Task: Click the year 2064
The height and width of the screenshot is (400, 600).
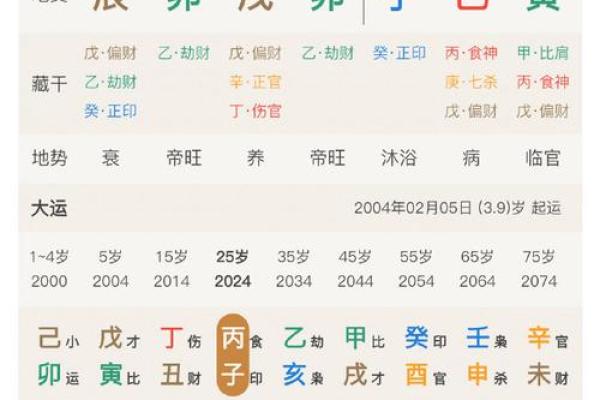Action: [478, 282]
